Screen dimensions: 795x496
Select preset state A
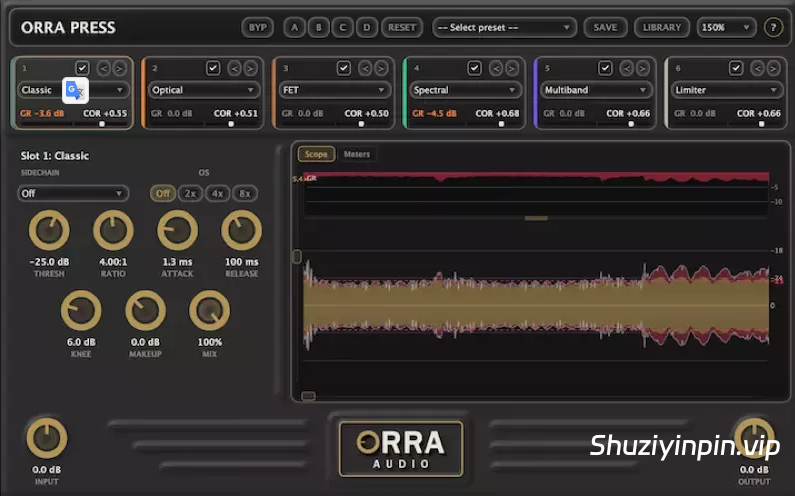pos(295,27)
